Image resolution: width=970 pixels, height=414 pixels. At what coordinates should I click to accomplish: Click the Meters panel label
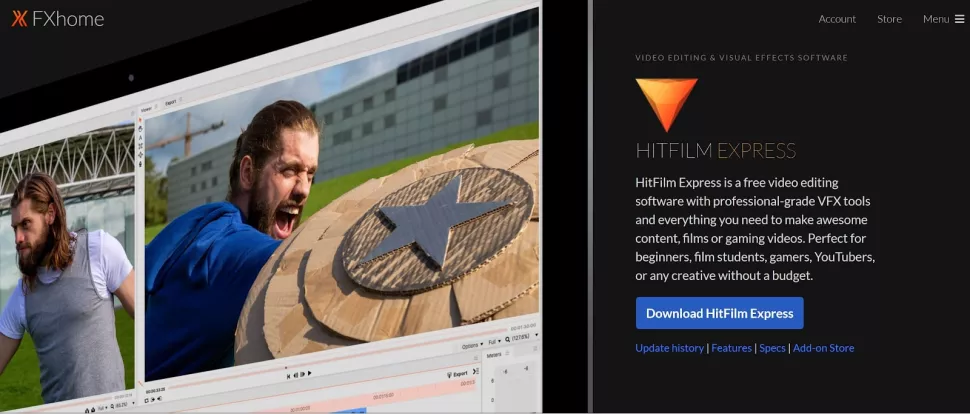[495, 356]
